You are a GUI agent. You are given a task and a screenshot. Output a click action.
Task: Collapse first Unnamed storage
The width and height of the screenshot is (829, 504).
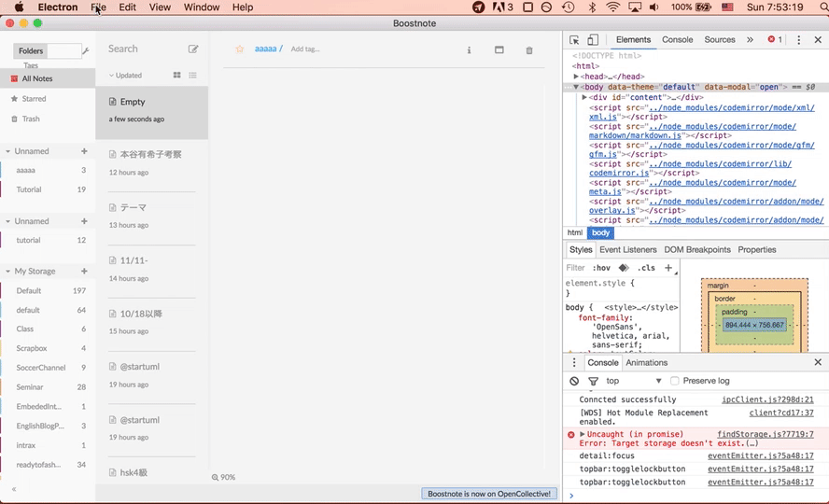[x=7, y=151]
